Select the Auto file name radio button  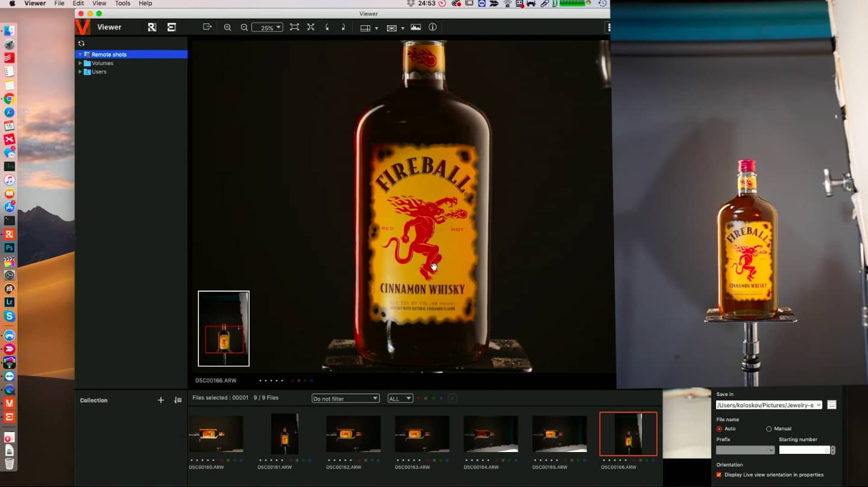tap(719, 429)
